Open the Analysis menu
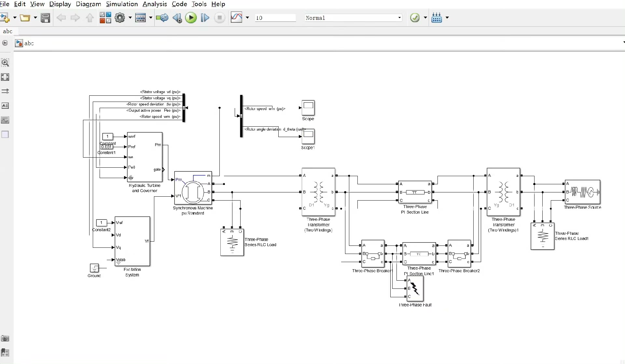 tap(155, 4)
